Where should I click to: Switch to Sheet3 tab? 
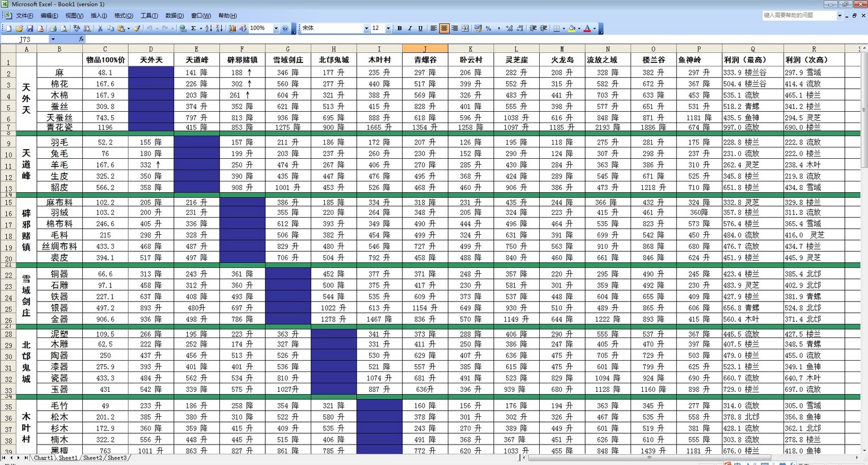pos(117,458)
